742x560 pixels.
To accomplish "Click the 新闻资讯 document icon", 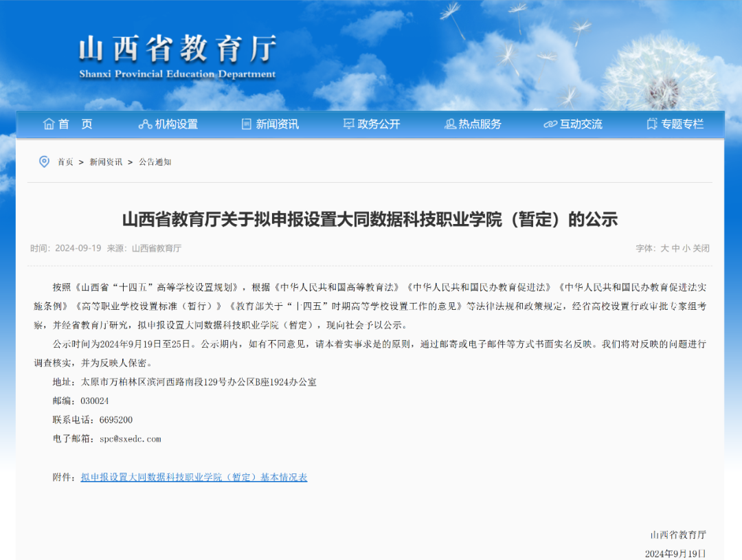I will 247,124.
